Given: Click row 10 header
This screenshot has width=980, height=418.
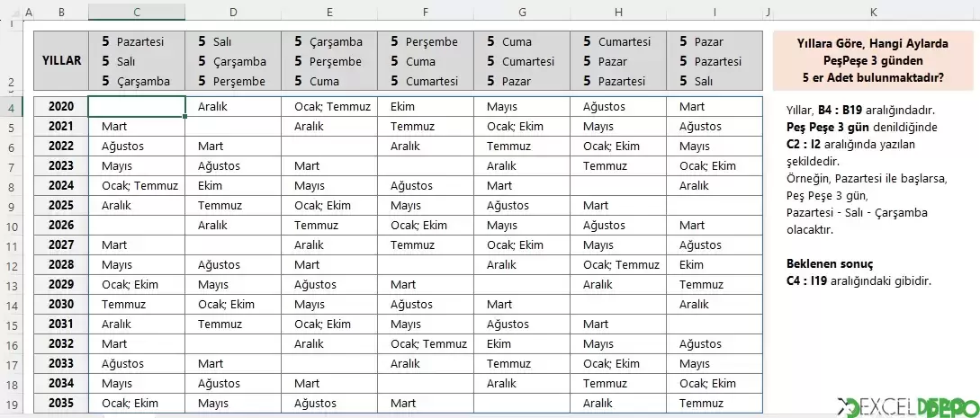Looking at the screenshot, I should click(12, 226).
